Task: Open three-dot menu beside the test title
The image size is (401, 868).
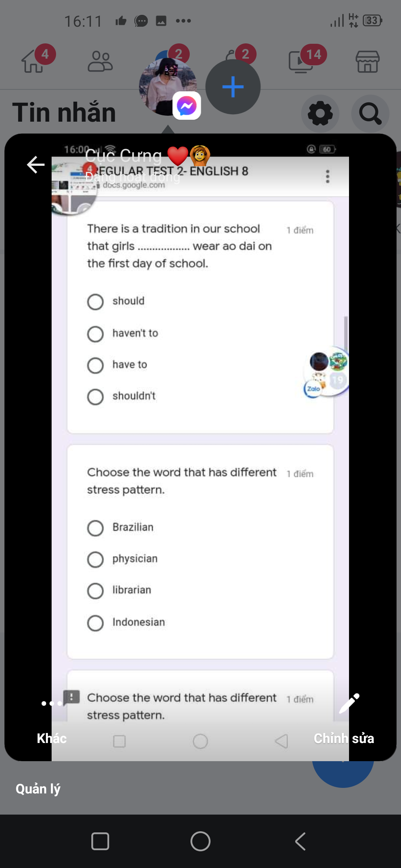Action: 327,177
